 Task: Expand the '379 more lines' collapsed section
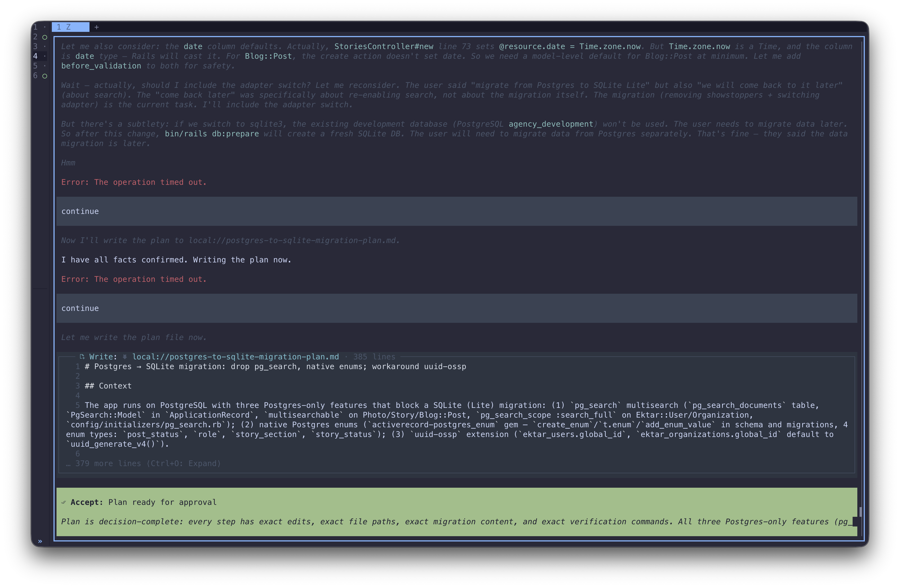144,463
